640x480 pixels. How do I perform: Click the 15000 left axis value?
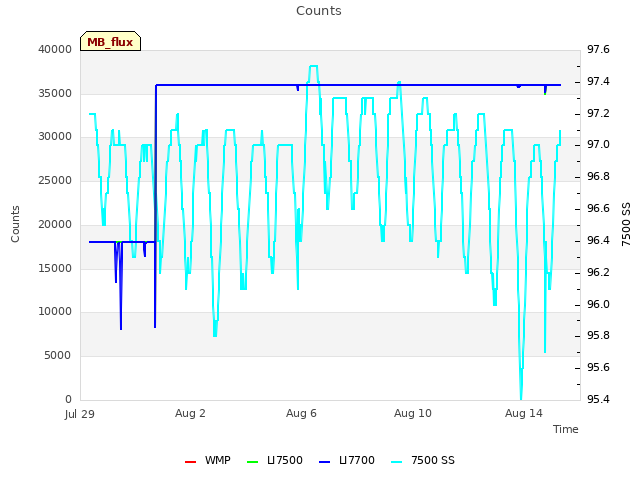click(x=55, y=269)
